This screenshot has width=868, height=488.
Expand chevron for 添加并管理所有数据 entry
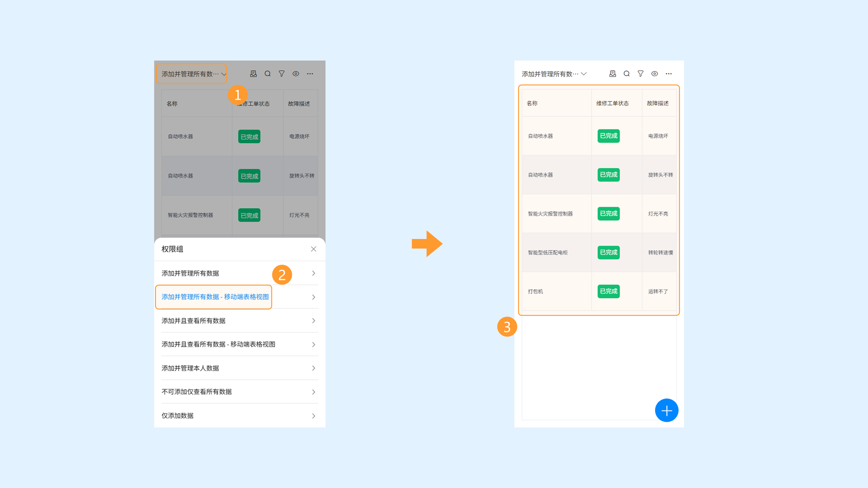[313, 273]
